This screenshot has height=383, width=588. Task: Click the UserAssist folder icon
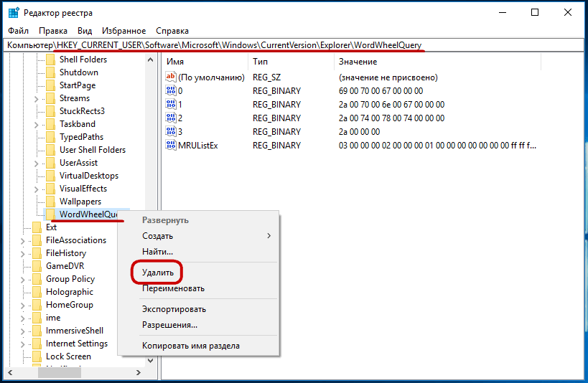tap(50, 163)
